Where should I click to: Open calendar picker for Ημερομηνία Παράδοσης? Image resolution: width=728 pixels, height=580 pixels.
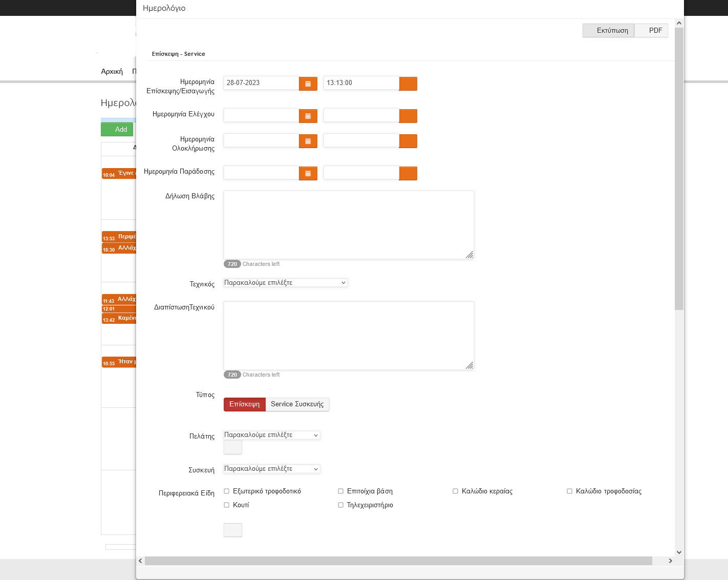tap(308, 173)
